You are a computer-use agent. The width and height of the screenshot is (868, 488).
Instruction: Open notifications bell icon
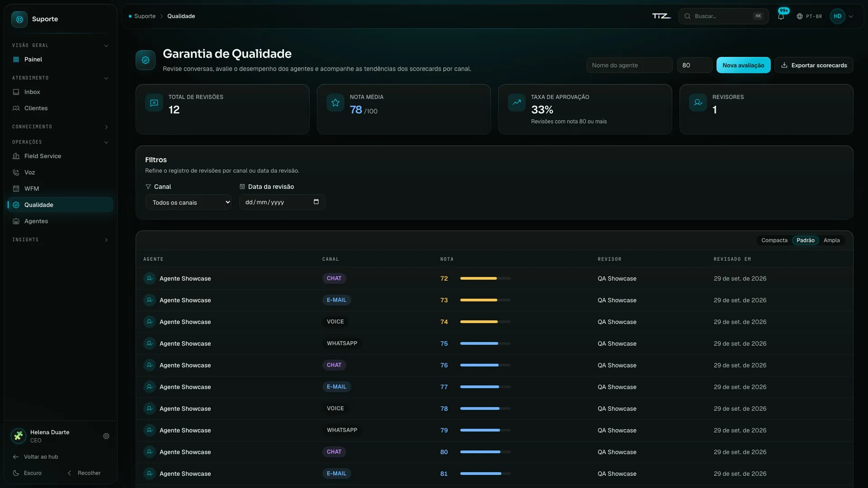click(781, 16)
